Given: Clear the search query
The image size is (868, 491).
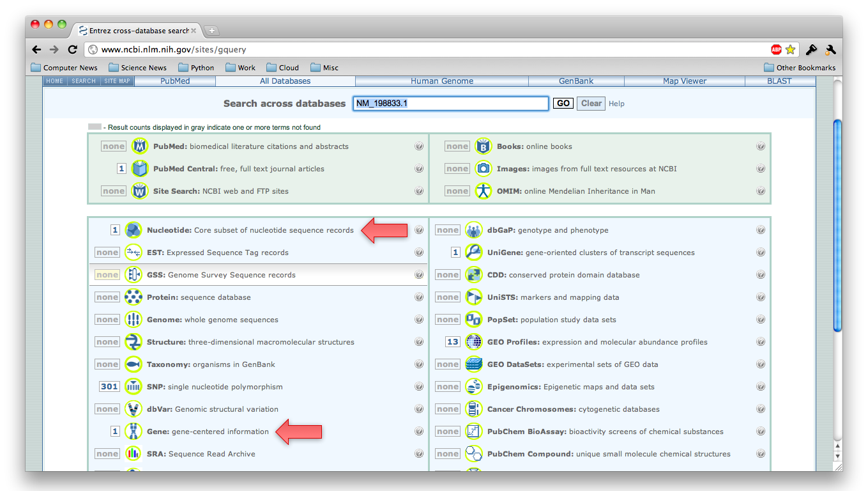Looking at the screenshot, I should click(x=591, y=104).
